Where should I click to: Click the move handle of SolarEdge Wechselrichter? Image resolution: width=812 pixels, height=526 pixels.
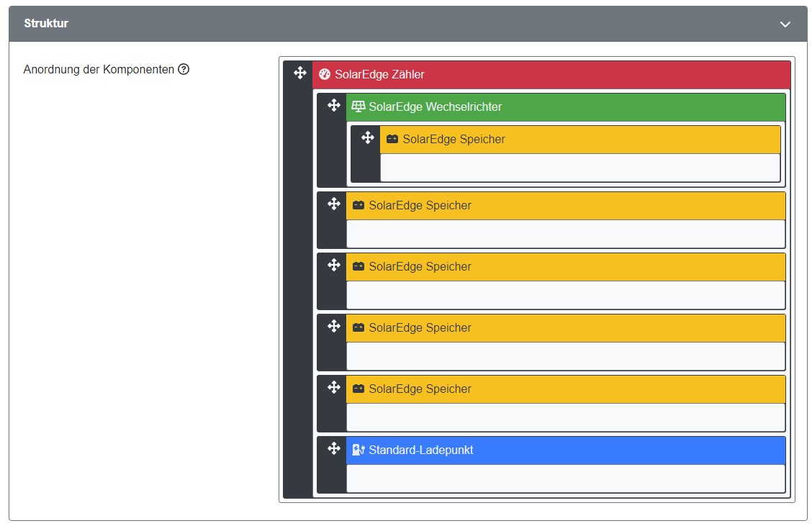click(x=334, y=105)
